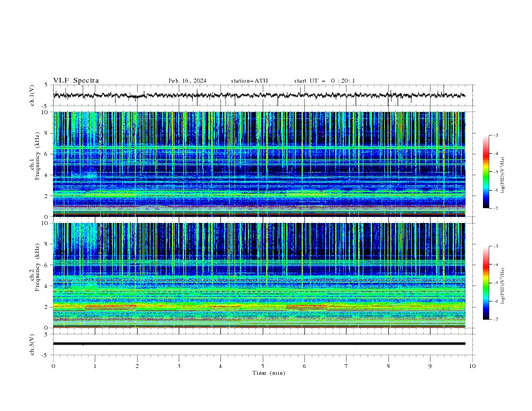Click the ch.3 flat voltage trace
The image size is (532, 411).
[259, 344]
